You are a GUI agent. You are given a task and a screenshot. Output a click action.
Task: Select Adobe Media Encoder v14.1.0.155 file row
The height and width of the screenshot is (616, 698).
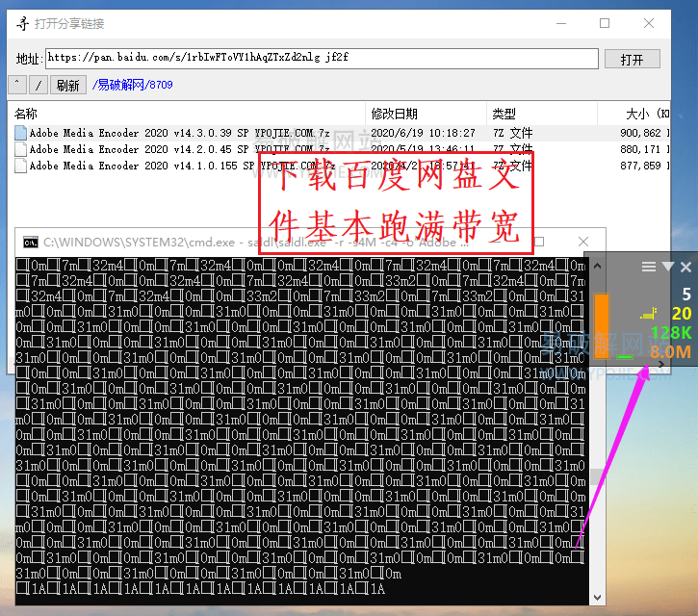[341, 166]
